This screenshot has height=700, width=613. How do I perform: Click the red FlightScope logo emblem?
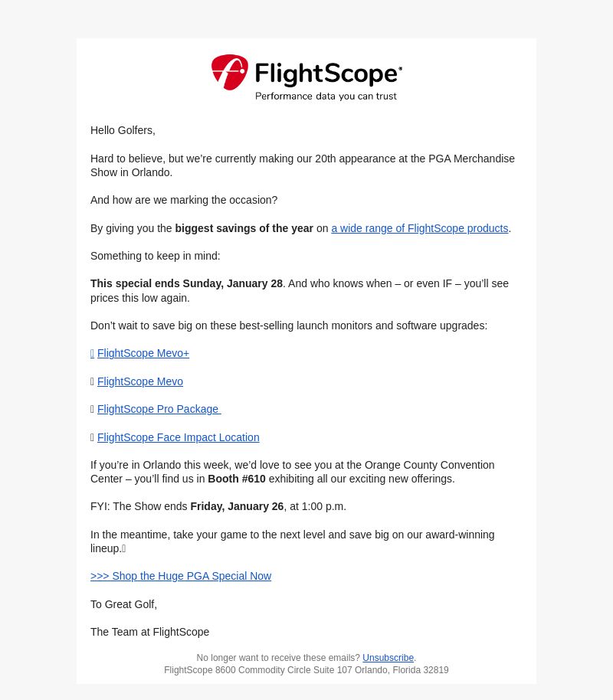230,72
